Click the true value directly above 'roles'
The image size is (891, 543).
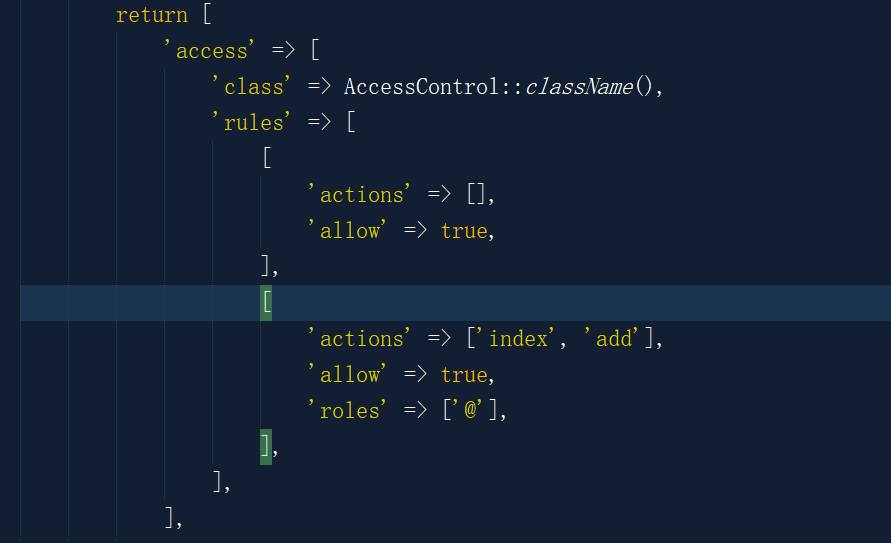(464, 375)
